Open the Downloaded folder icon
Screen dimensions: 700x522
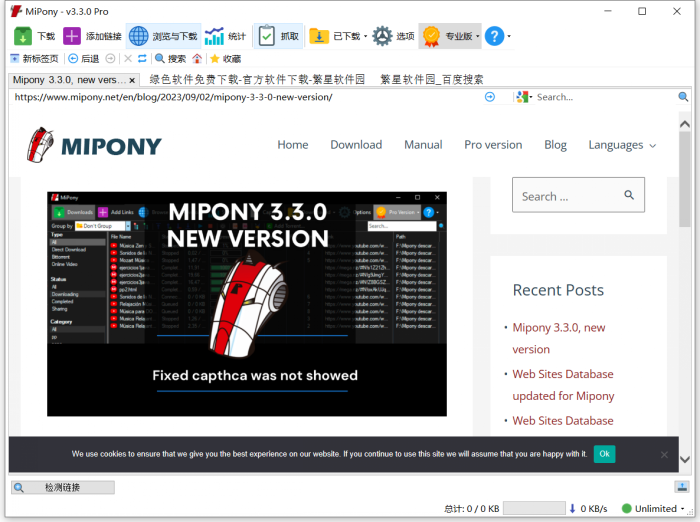319,36
